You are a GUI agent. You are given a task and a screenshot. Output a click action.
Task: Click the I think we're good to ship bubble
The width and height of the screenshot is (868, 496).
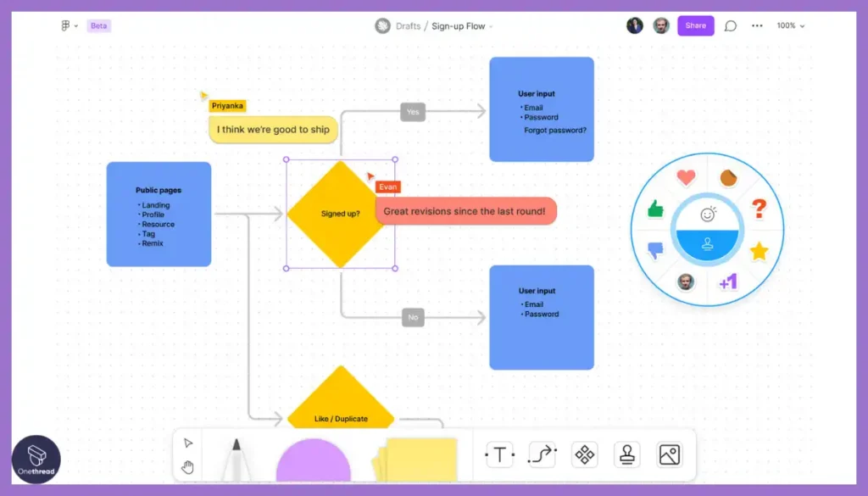pyautogui.click(x=273, y=130)
